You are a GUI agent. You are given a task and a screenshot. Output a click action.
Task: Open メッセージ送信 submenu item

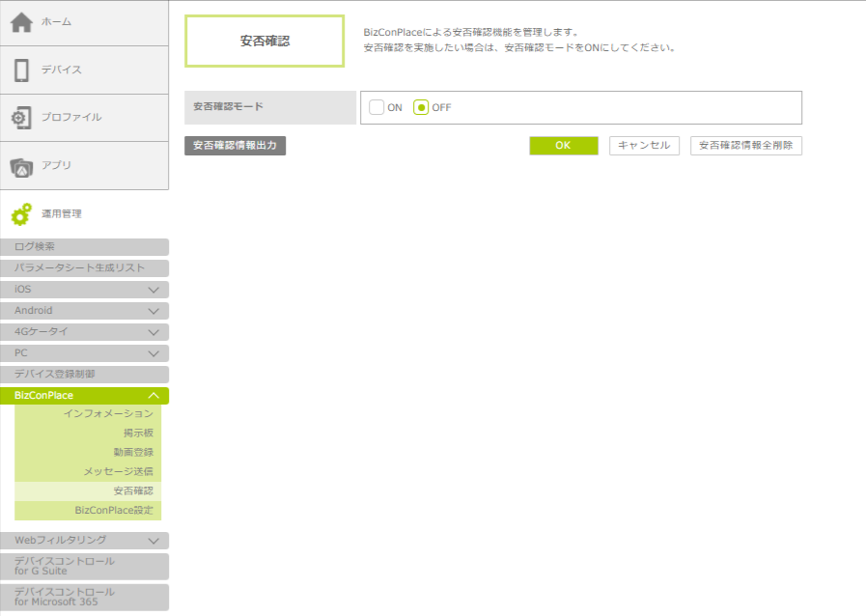point(118,472)
